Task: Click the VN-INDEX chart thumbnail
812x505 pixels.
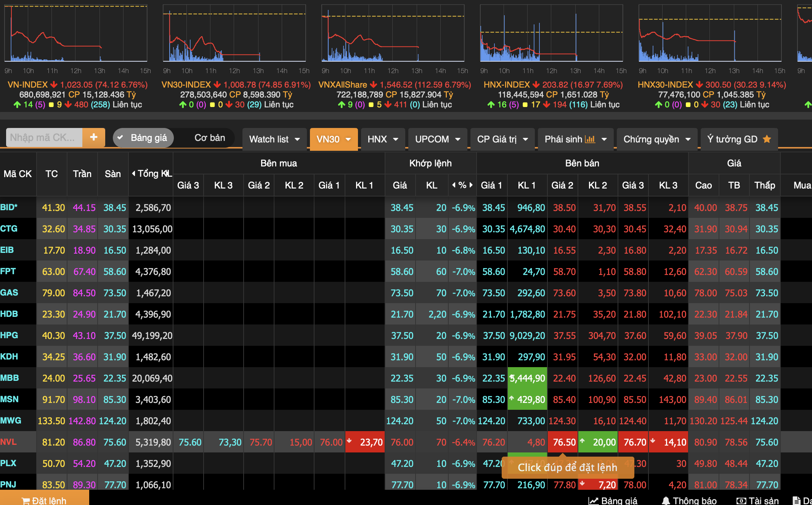Action: [x=76, y=33]
